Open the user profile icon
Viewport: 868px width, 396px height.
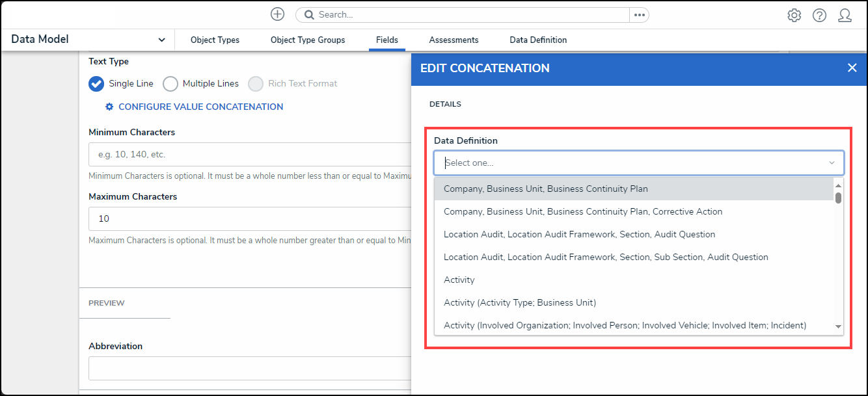pos(845,16)
